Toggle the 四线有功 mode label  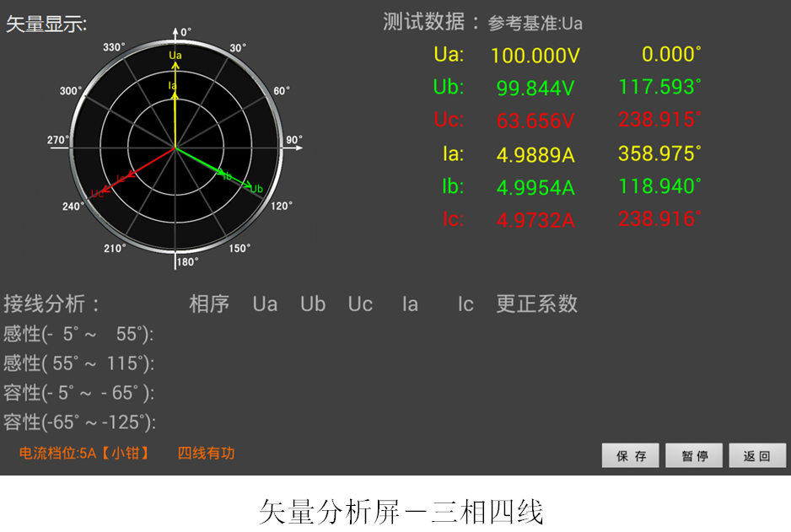[x=206, y=454]
